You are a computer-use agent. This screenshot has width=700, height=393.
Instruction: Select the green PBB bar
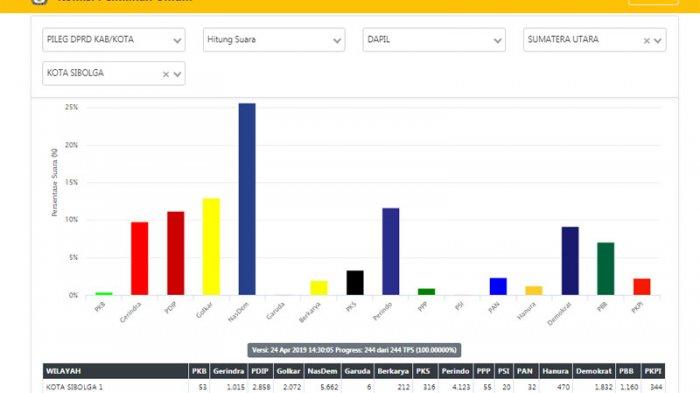point(606,269)
